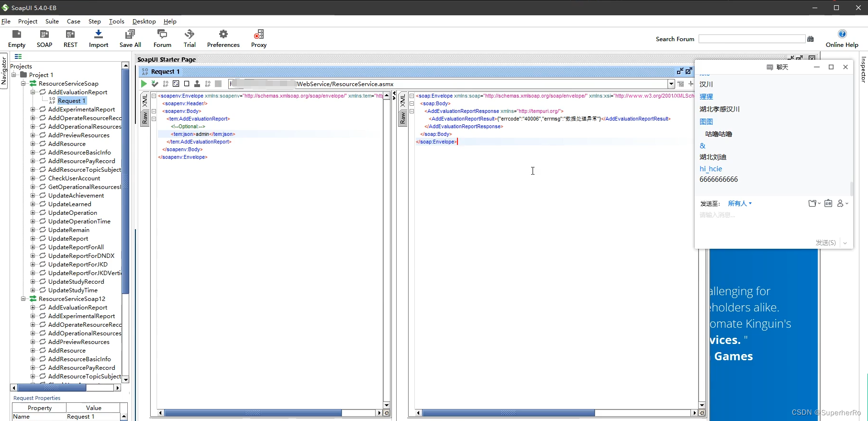Switch to the request Raw tab

(x=145, y=118)
